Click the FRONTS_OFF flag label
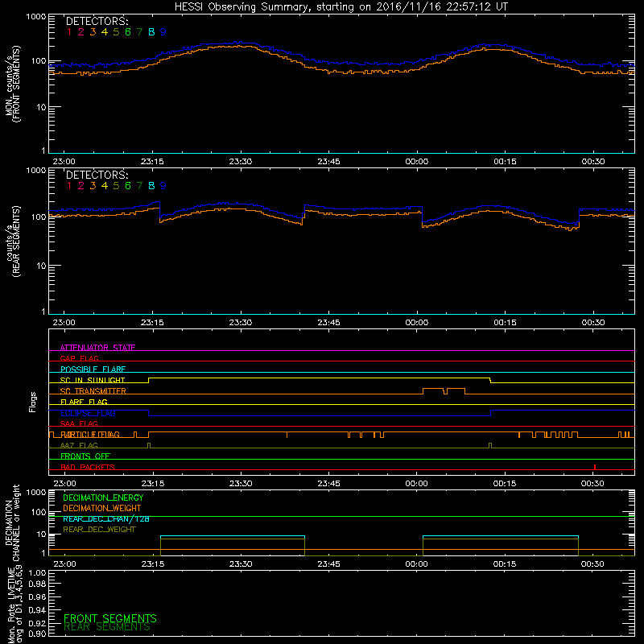 coord(85,456)
